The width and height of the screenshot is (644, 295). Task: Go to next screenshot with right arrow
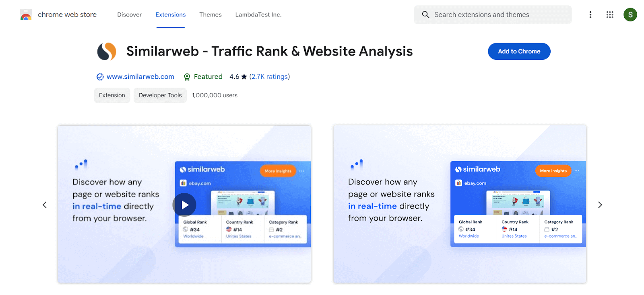pos(600,205)
